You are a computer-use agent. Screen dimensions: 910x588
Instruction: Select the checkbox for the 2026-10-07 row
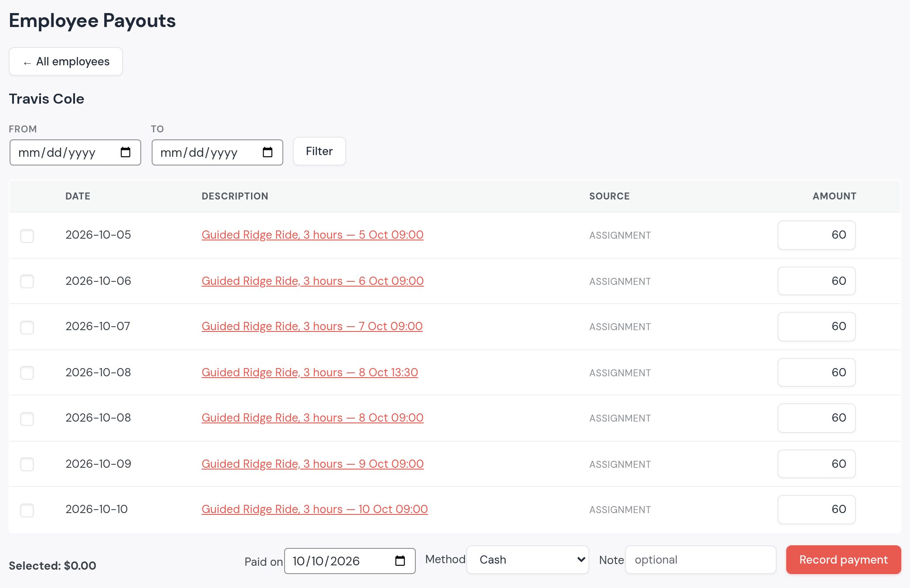tap(27, 327)
